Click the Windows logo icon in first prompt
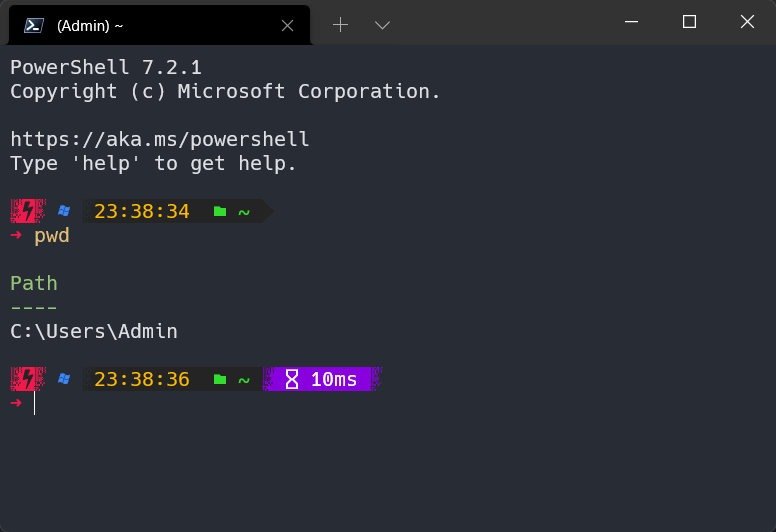Screen dimensions: 776x532 [x=64, y=211]
